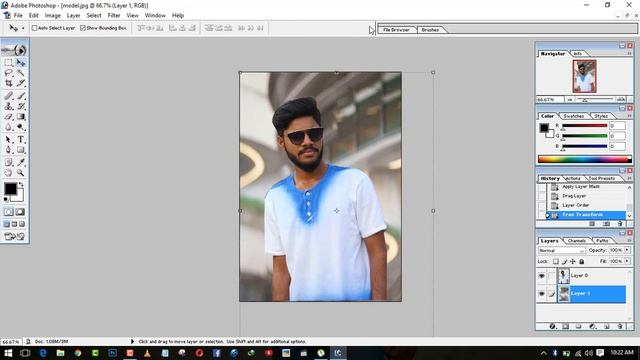This screenshot has height=360, width=640.
Task: Open the Layers panel flyout menu
Action: pyautogui.click(x=629, y=241)
